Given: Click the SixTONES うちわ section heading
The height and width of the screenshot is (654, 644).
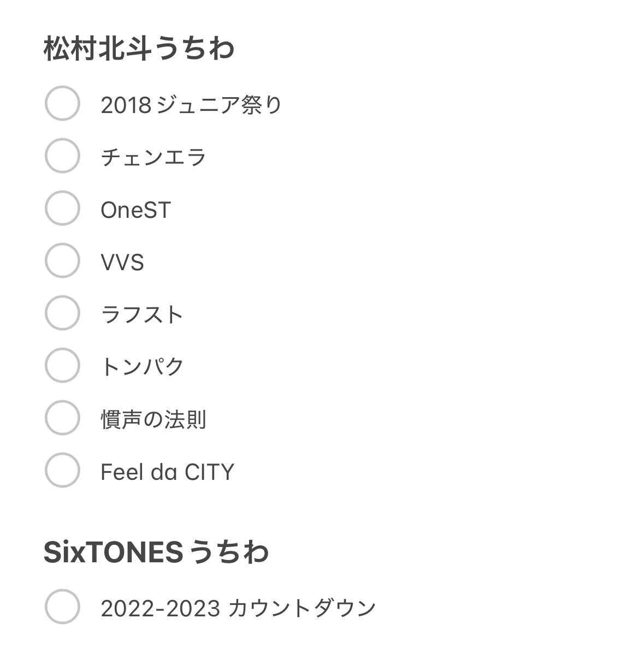Looking at the screenshot, I should (x=156, y=552).
